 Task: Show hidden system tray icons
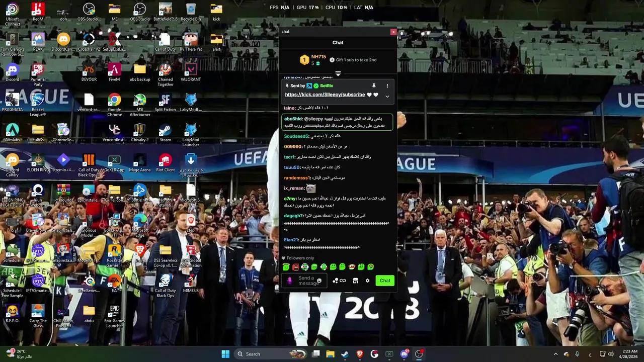pos(555,354)
